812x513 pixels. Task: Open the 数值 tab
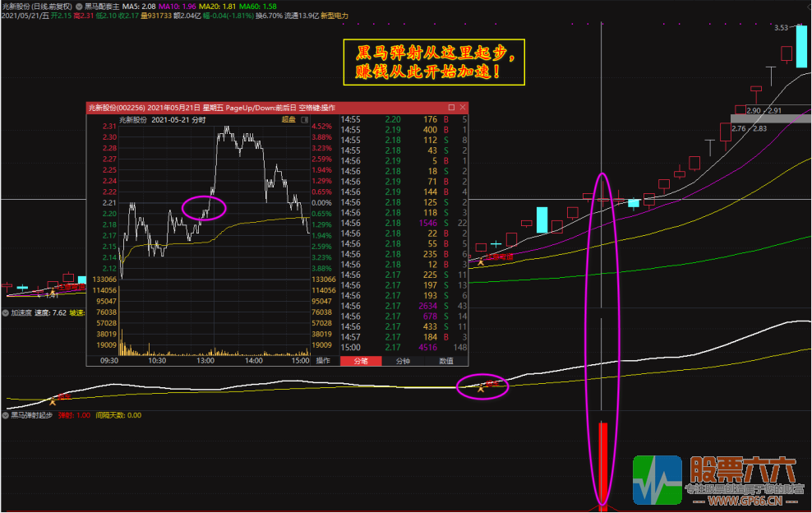click(x=445, y=361)
